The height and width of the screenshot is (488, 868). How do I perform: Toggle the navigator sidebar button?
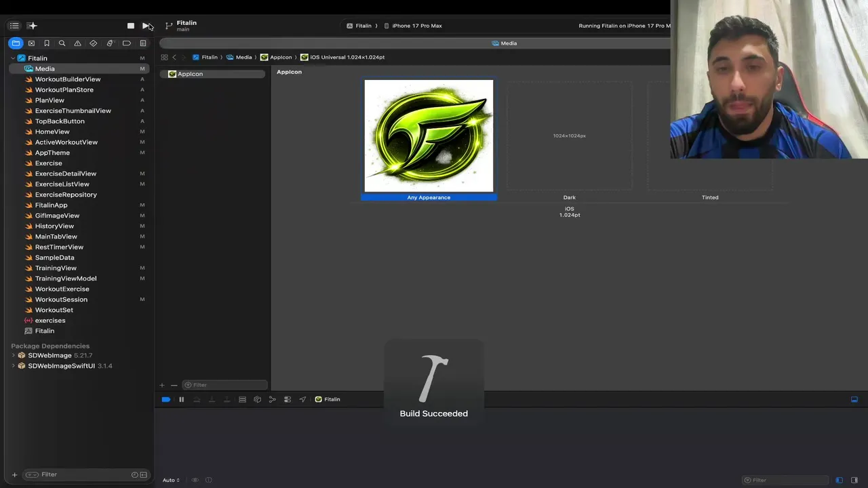click(x=14, y=26)
